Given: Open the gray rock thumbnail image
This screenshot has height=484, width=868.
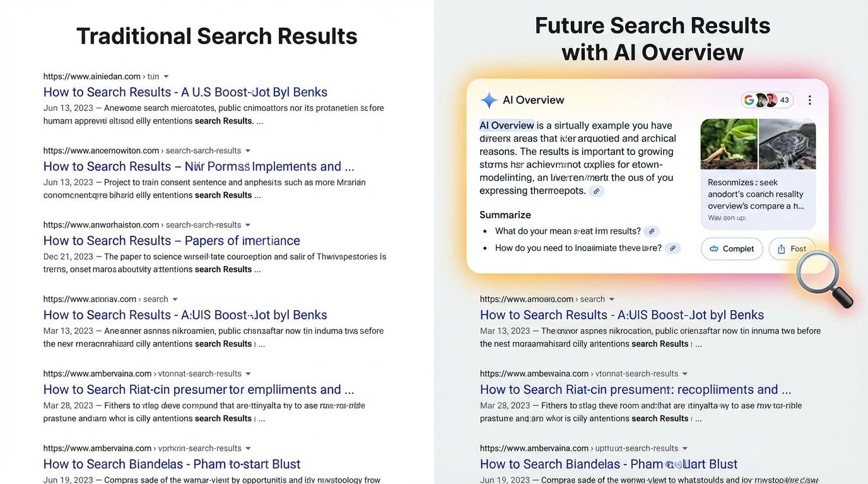Looking at the screenshot, I should click(787, 144).
